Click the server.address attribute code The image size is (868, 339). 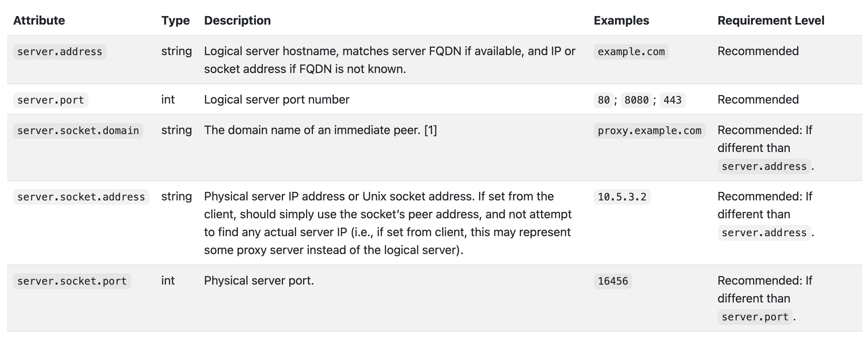click(x=60, y=52)
